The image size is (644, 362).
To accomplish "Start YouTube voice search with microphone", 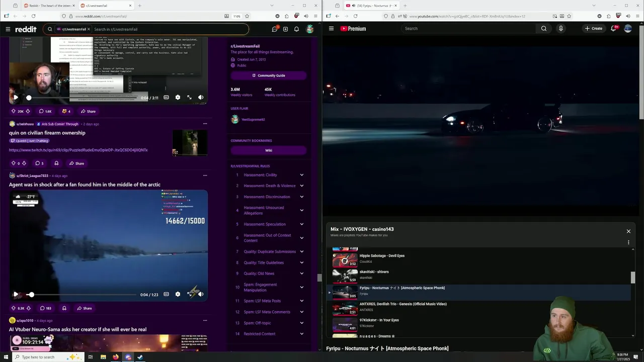I will 560,29.
